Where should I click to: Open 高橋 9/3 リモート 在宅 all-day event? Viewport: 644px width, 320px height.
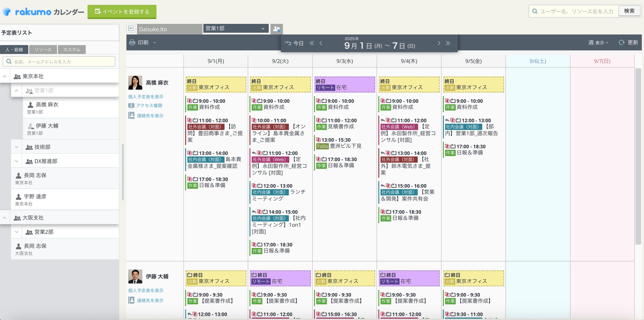344,85
